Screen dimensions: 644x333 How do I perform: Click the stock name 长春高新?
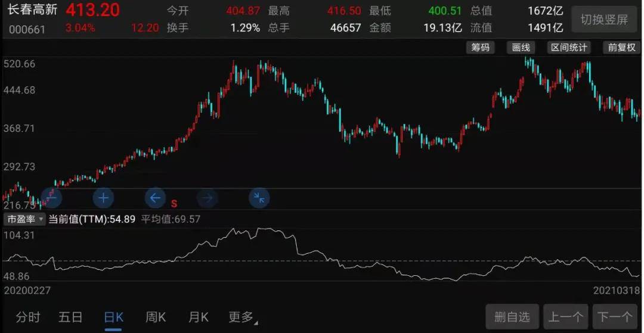click(32, 10)
